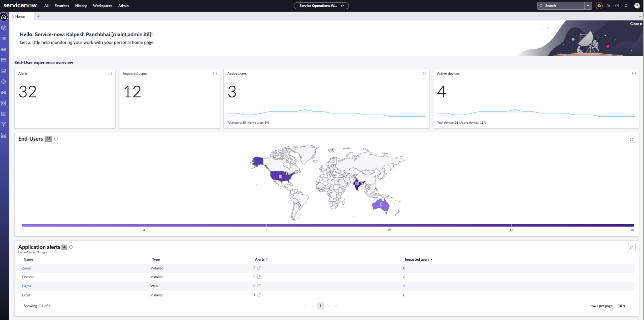644x320 pixels.
Task: Open the Figma application link
Action: (x=26, y=286)
